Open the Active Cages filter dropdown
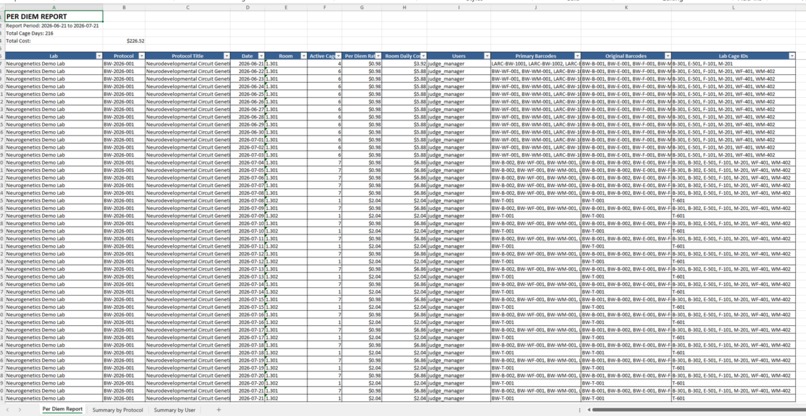806x416 pixels. (x=338, y=56)
